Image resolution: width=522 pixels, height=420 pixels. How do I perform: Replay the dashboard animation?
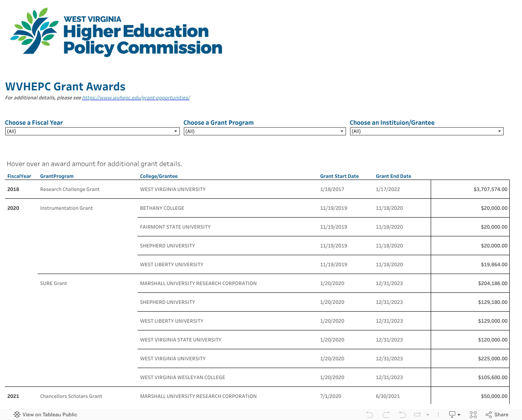coord(418,414)
